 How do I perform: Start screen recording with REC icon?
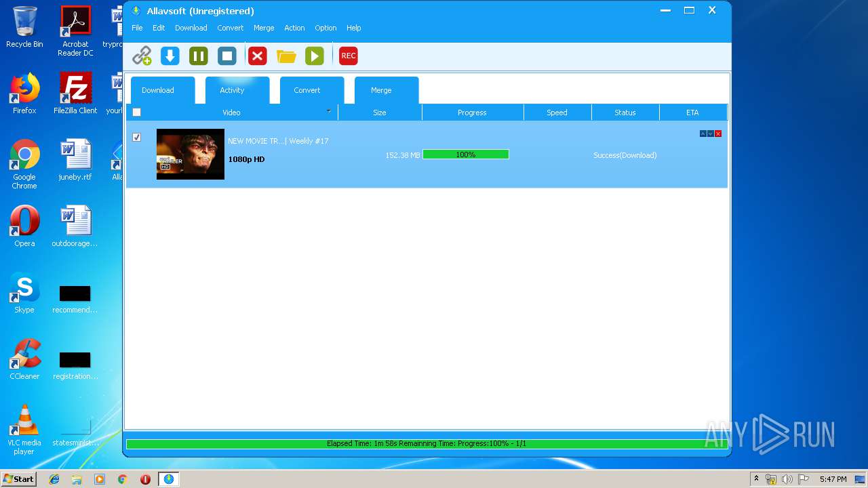[x=349, y=56]
